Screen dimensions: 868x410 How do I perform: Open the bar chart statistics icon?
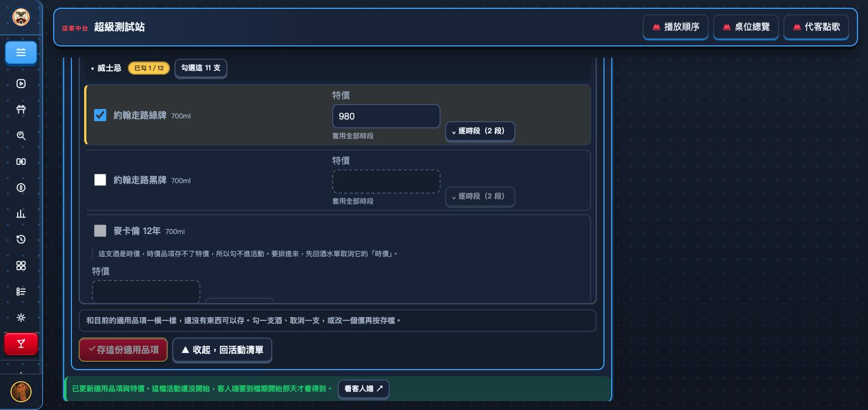21,214
